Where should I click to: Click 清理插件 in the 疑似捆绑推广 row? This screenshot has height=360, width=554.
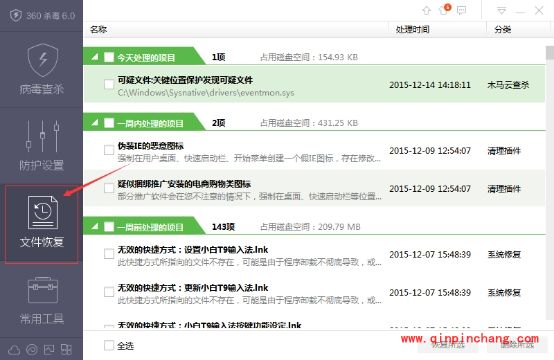tap(504, 189)
